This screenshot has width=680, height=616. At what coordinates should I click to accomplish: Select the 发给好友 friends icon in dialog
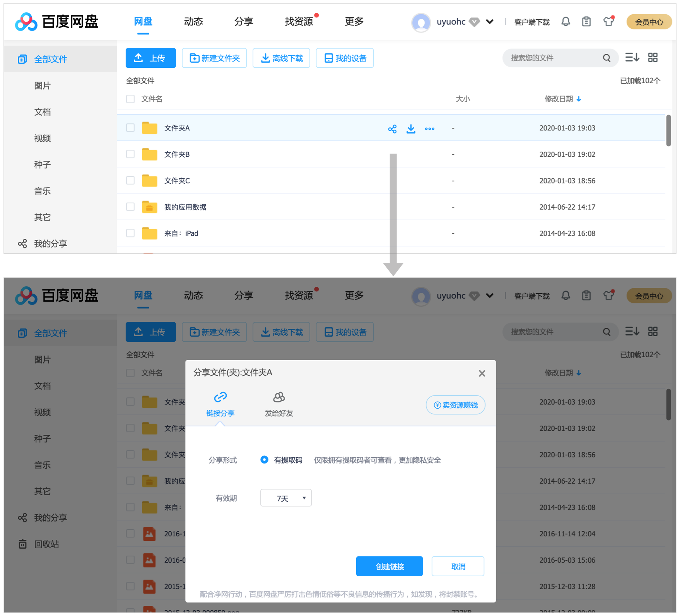coord(279,397)
